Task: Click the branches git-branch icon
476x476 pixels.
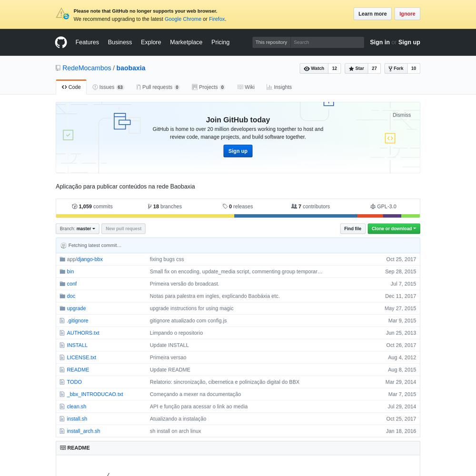Action: click(149, 207)
